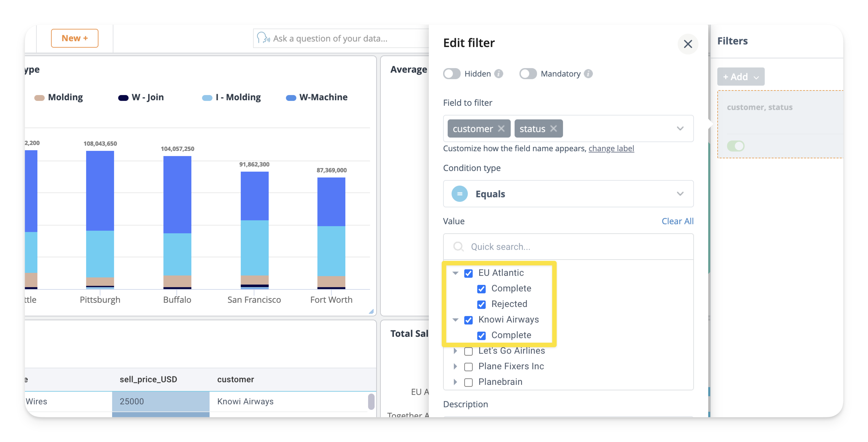
Task: Check the Plane Fixers Inc checkbox
Action: coord(468,367)
